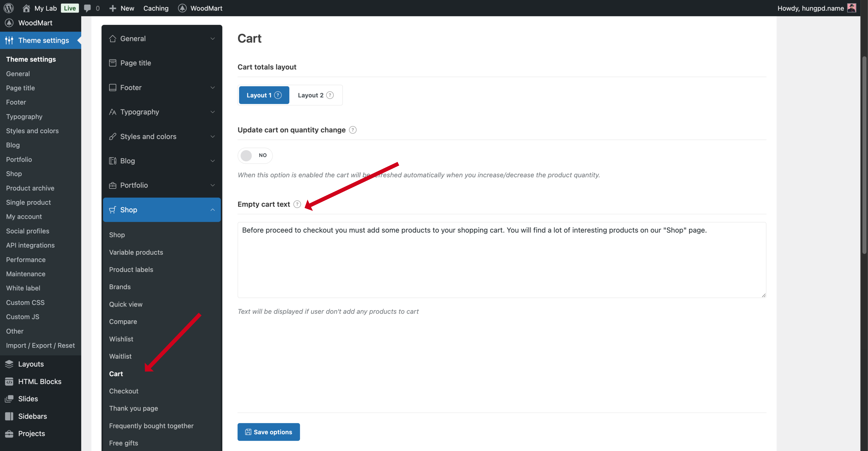Open the Caching admin bar item
Image resolution: width=868 pixels, height=451 pixels.
(x=156, y=8)
